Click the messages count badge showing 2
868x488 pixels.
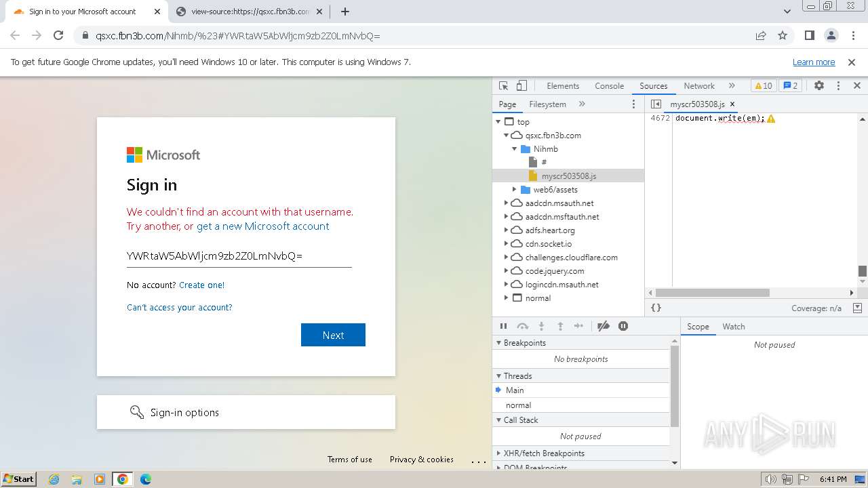click(790, 86)
